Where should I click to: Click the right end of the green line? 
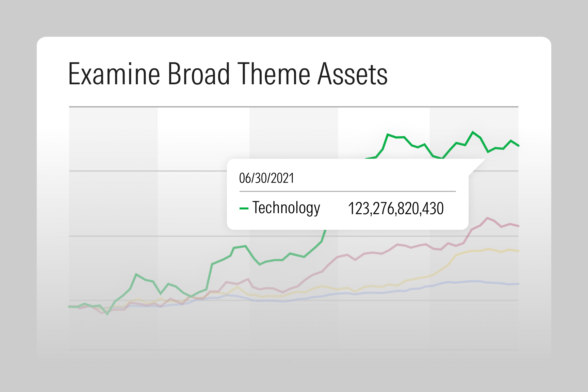coord(518,145)
